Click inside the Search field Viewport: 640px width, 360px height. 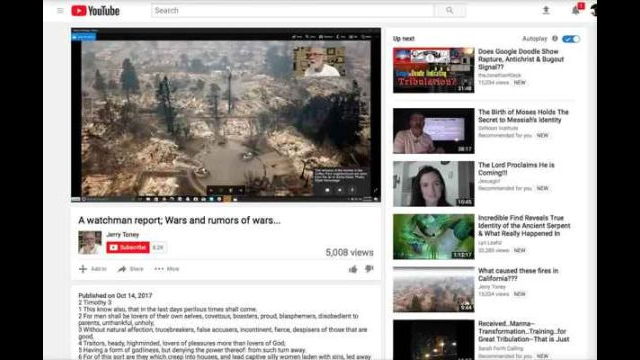[293, 11]
